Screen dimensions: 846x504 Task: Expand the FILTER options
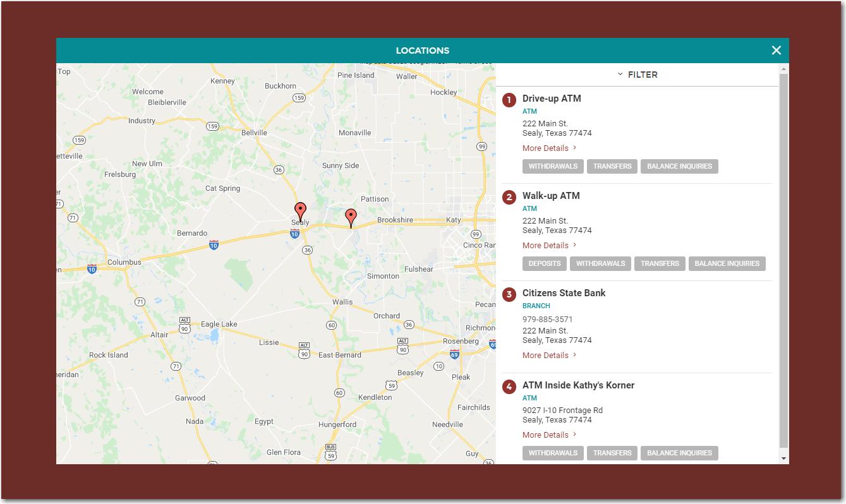point(638,75)
